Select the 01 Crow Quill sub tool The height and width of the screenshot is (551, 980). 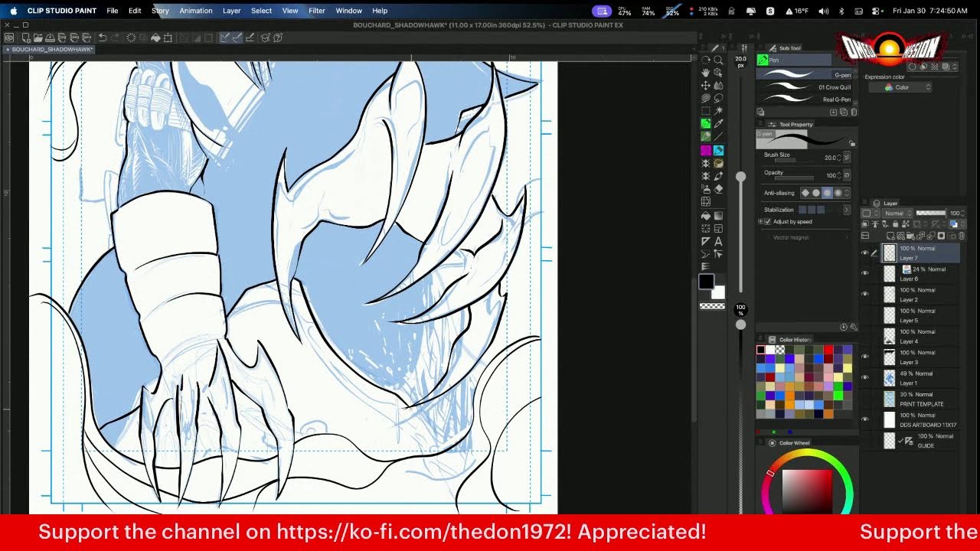click(x=804, y=86)
